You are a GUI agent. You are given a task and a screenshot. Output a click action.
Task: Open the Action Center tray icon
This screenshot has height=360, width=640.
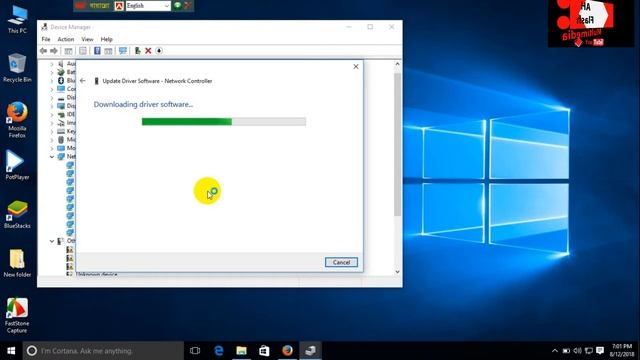click(600, 351)
